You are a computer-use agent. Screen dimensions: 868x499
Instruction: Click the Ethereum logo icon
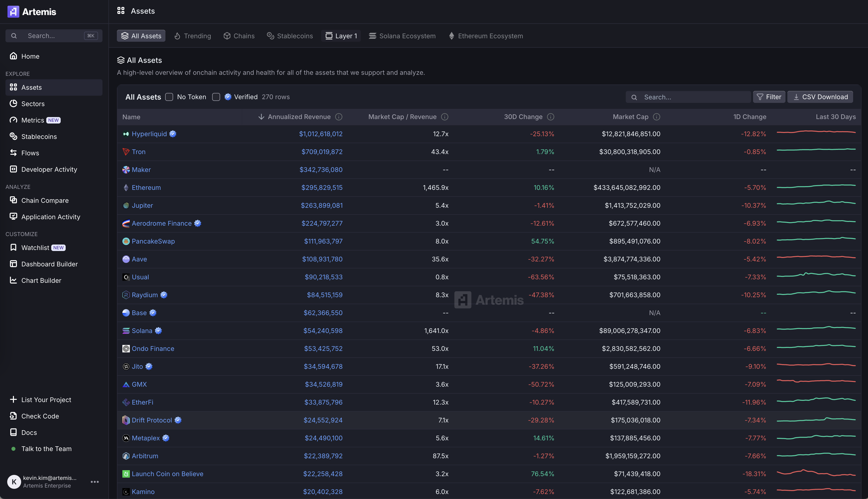coord(126,187)
